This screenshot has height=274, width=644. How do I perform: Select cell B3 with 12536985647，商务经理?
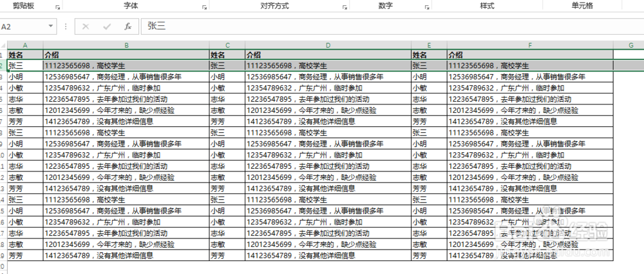click(126, 77)
